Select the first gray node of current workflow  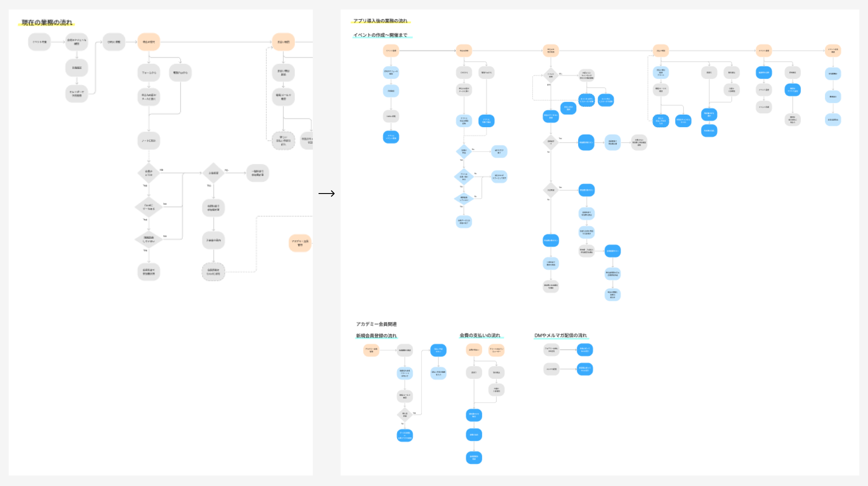coord(39,42)
